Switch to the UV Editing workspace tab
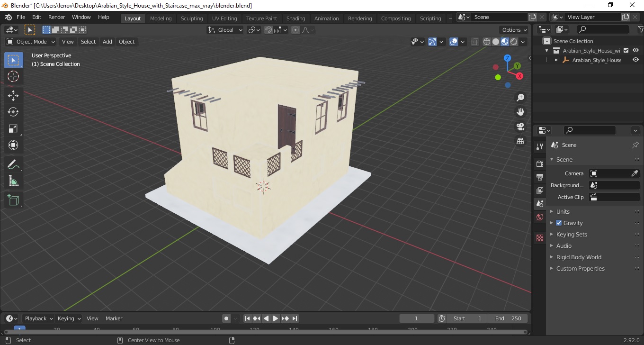 coord(224,18)
